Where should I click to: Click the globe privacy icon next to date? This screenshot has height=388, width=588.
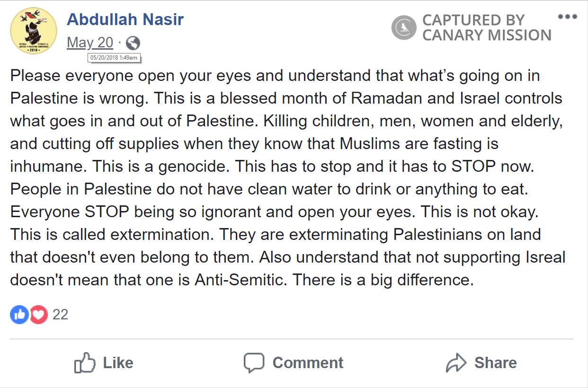point(133,43)
